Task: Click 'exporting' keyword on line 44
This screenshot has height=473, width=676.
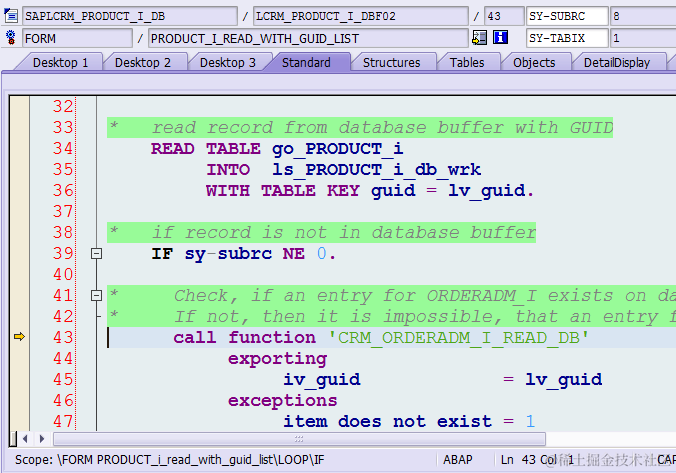Action: [277, 359]
